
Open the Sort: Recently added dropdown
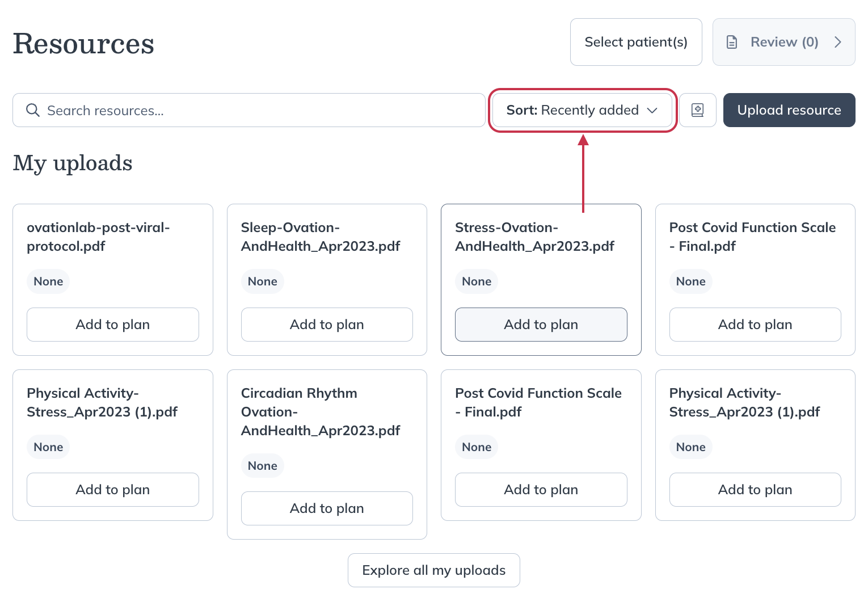[573, 110]
